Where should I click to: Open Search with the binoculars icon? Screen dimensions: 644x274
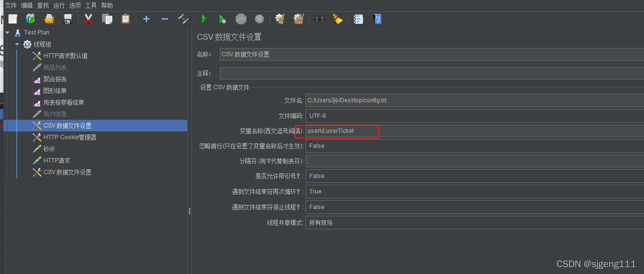(x=319, y=19)
